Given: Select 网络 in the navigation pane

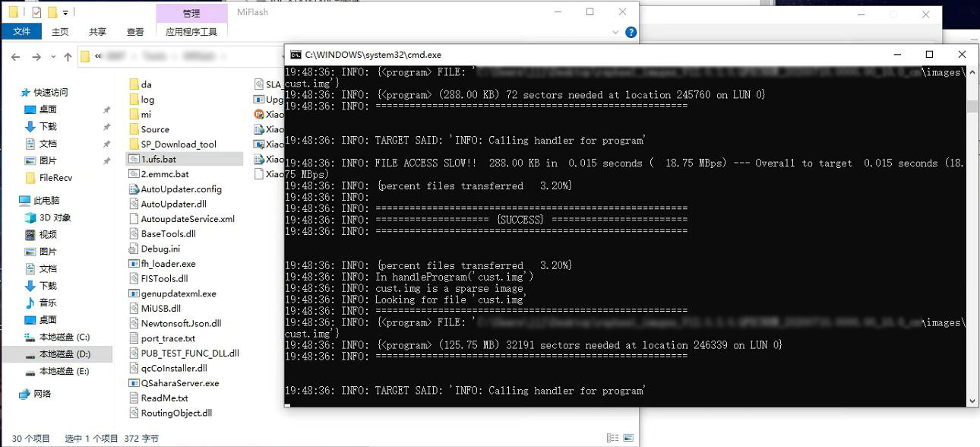Looking at the screenshot, I should point(43,394).
